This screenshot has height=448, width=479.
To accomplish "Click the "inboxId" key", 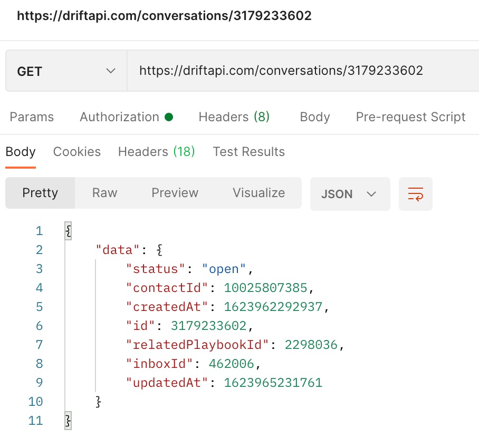I will click(159, 364).
